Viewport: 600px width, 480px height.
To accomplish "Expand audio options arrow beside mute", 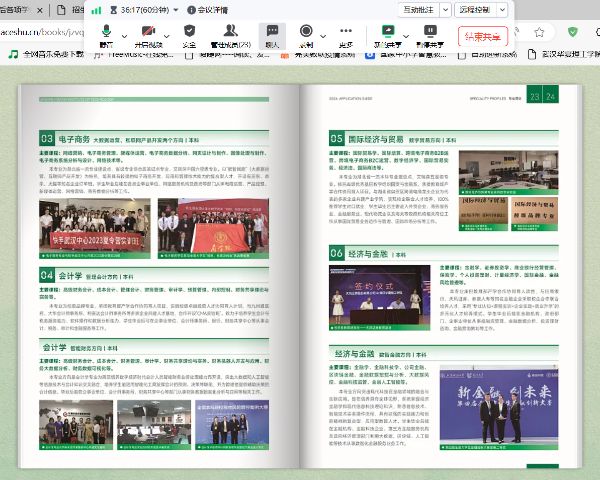I will pos(122,31).
